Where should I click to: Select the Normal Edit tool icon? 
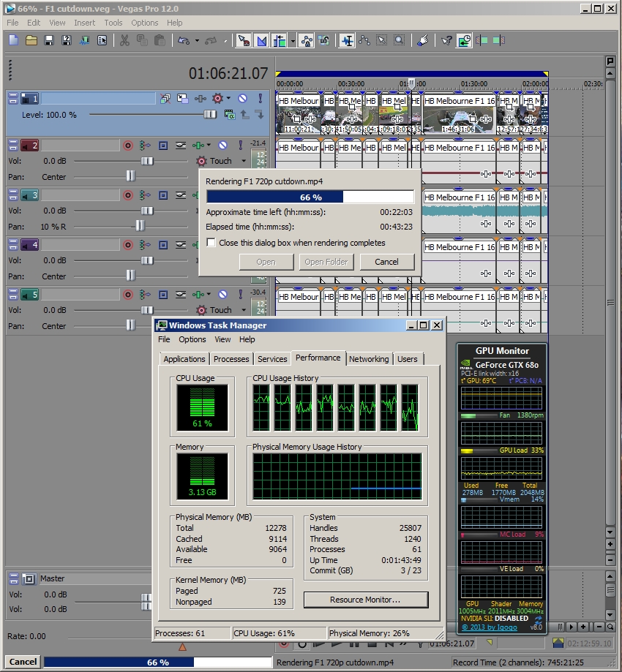(347, 41)
